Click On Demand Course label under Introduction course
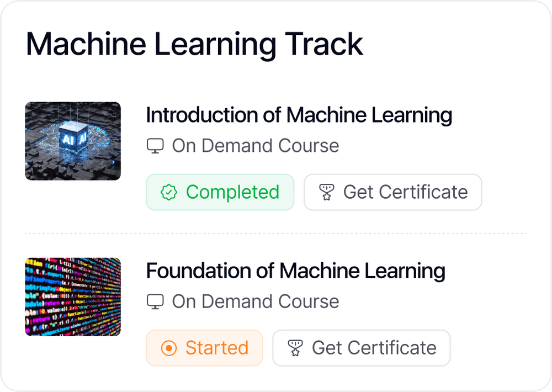 tap(255, 145)
